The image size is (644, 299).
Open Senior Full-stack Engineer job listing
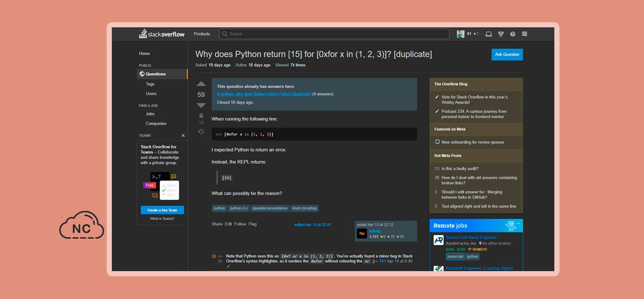click(471, 238)
